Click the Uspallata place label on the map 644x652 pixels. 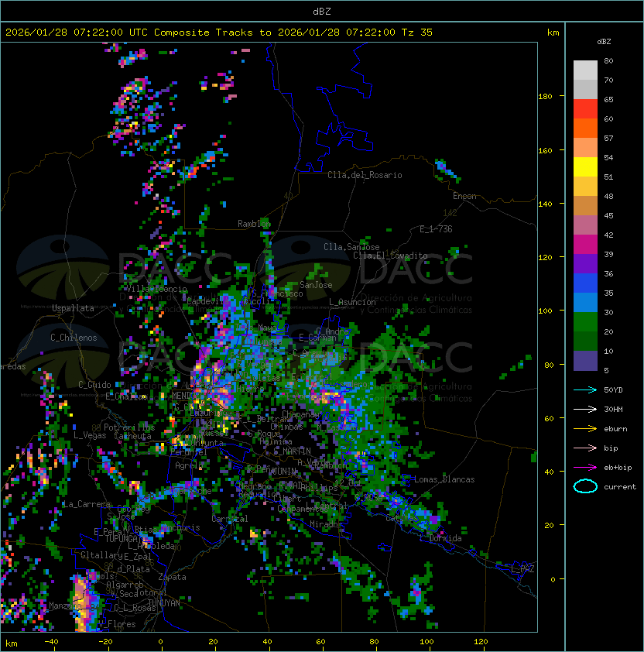coord(73,308)
